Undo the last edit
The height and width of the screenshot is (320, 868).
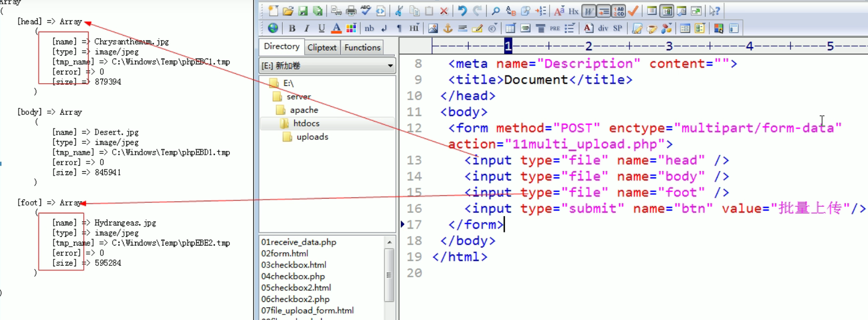tap(463, 11)
